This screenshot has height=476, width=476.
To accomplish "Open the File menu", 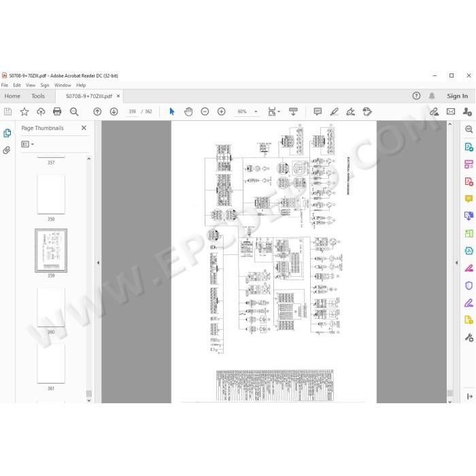I will point(5,85).
